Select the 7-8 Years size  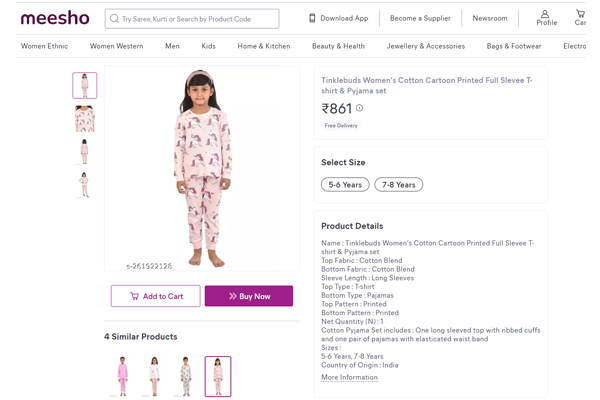(398, 185)
